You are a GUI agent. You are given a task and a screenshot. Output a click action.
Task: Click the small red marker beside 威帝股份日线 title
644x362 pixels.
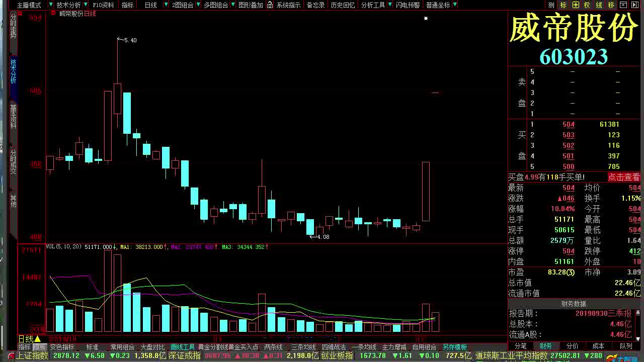point(53,14)
